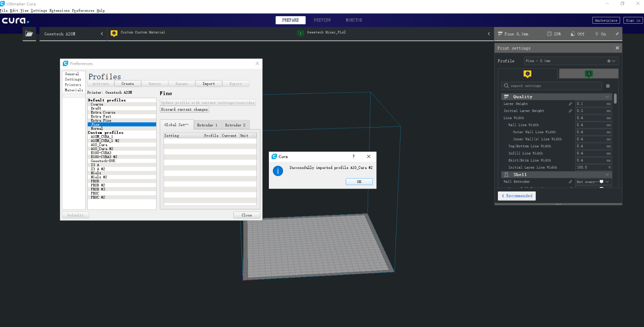Select custom profile A10_Cura #2
Image resolution: width=644 pixels, height=327 pixels.
[x=122, y=149]
